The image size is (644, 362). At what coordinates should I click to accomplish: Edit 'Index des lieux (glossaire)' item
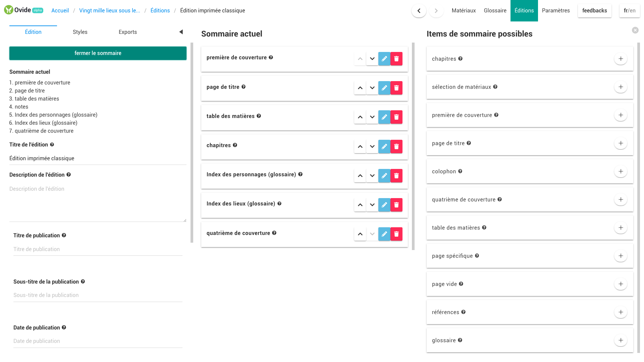384,205
